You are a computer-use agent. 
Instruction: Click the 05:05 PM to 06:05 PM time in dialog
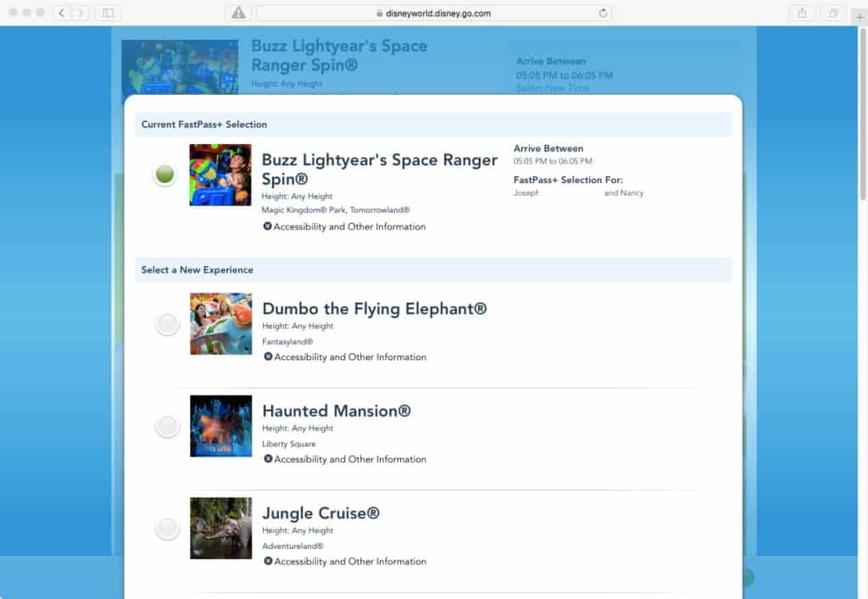(x=553, y=161)
